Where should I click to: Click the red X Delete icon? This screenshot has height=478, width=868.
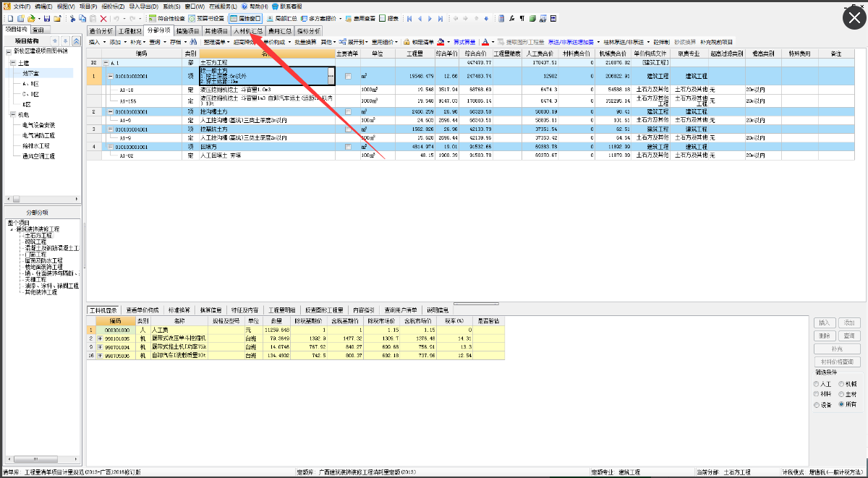103,18
